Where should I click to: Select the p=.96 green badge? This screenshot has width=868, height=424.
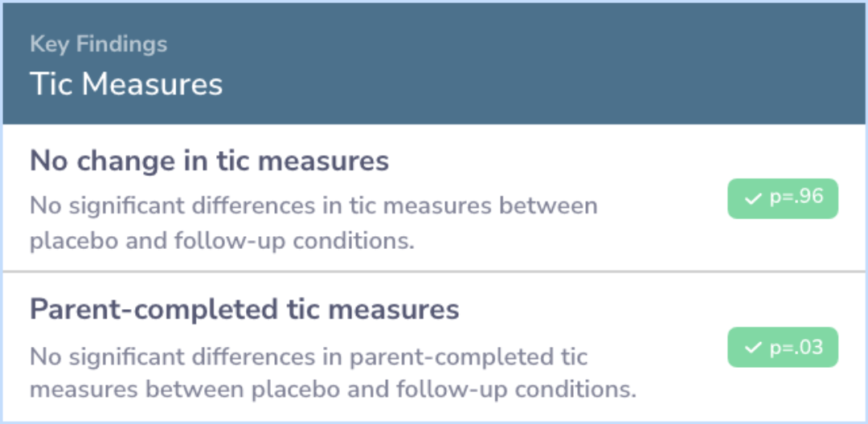tap(783, 198)
